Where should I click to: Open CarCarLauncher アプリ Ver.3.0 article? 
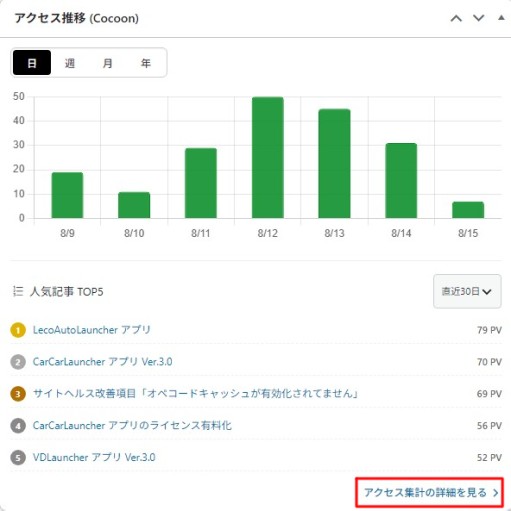click(102, 362)
